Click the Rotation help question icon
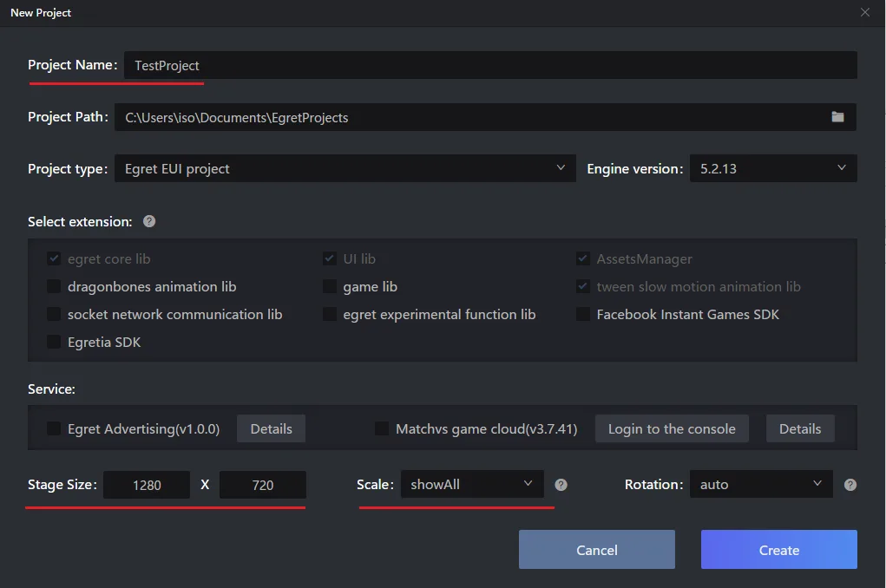 click(850, 485)
